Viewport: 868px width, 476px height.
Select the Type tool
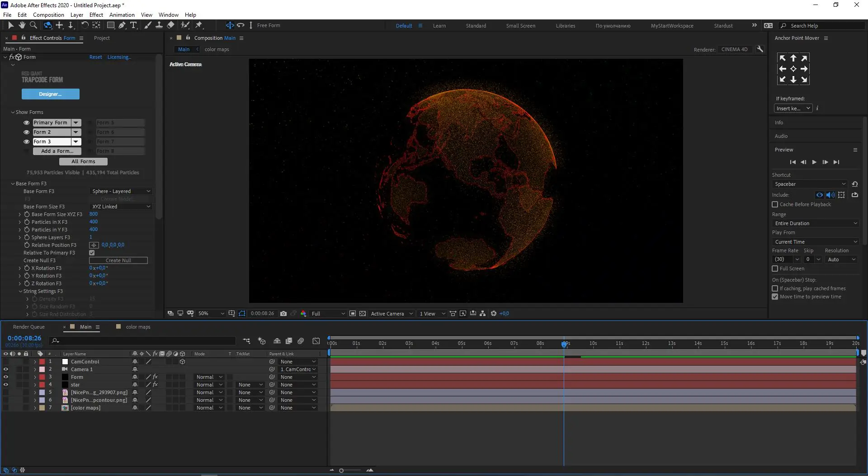(x=133, y=25)
